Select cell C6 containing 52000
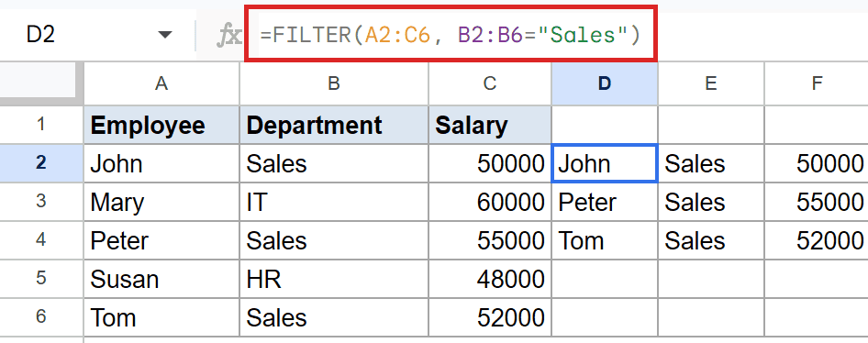Viewport: 868px width, 343px height. [x=490, y=317]
